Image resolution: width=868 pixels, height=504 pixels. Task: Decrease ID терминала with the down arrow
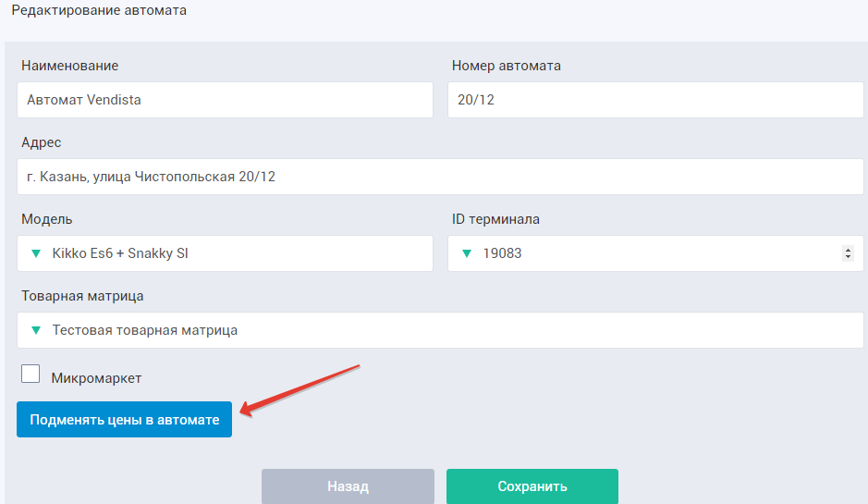pyautogui.click(x=848, y=257)
